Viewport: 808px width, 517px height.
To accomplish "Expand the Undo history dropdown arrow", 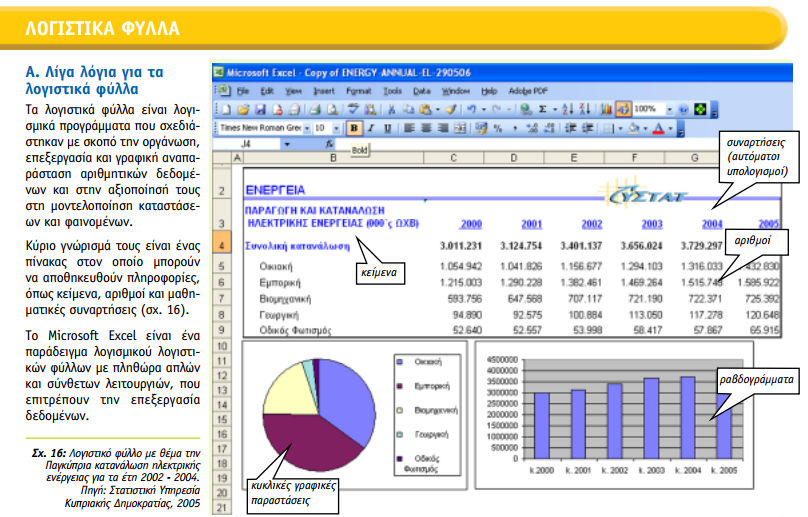I will (483, 109).
